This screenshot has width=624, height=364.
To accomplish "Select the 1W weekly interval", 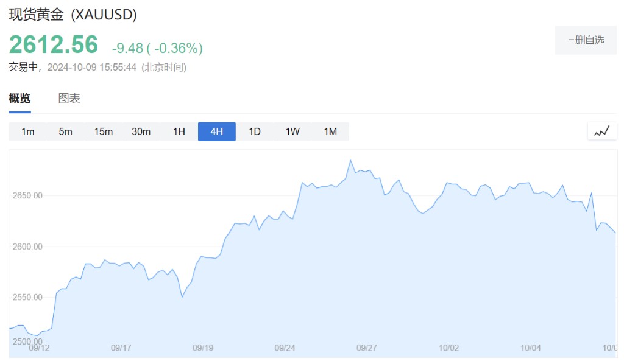I will tap(292, 131).
